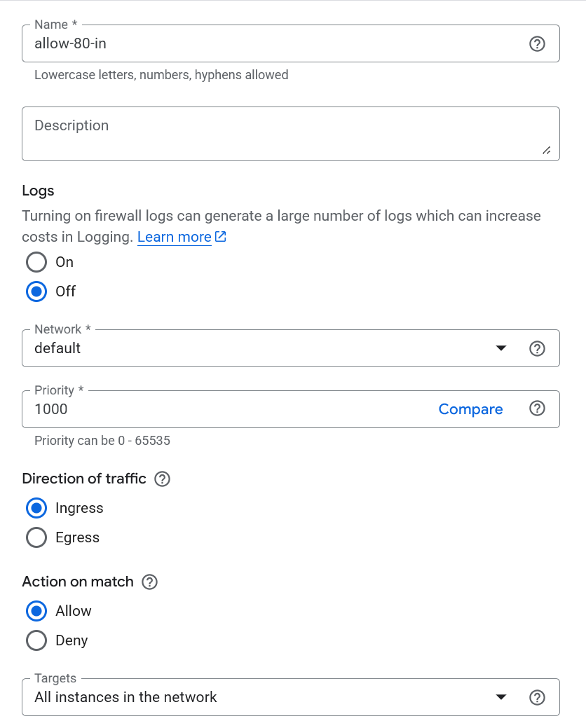Select Ingress traffic direction
The width and height of the screenshot is (586, 728).
(36, 508)
